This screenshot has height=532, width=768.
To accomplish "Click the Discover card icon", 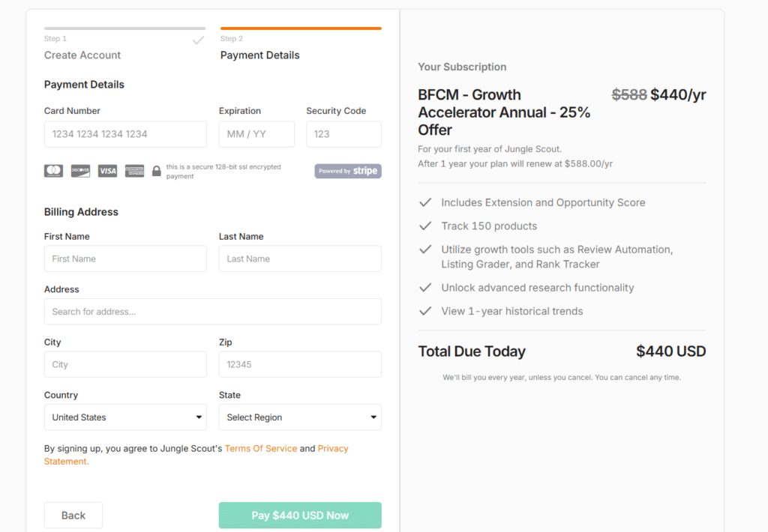I will pyautogui.click(x=80, y=171).
